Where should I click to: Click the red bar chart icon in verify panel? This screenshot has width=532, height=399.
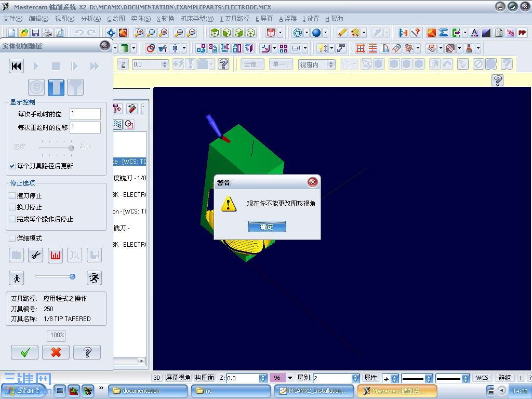(55, 255)
